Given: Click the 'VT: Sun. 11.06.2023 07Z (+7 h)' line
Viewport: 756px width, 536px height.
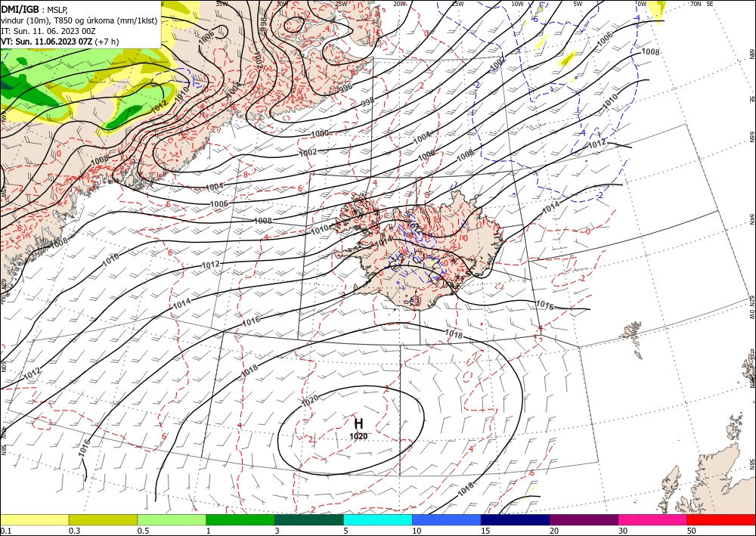Looking at the screenshot, I should (60, 42).
